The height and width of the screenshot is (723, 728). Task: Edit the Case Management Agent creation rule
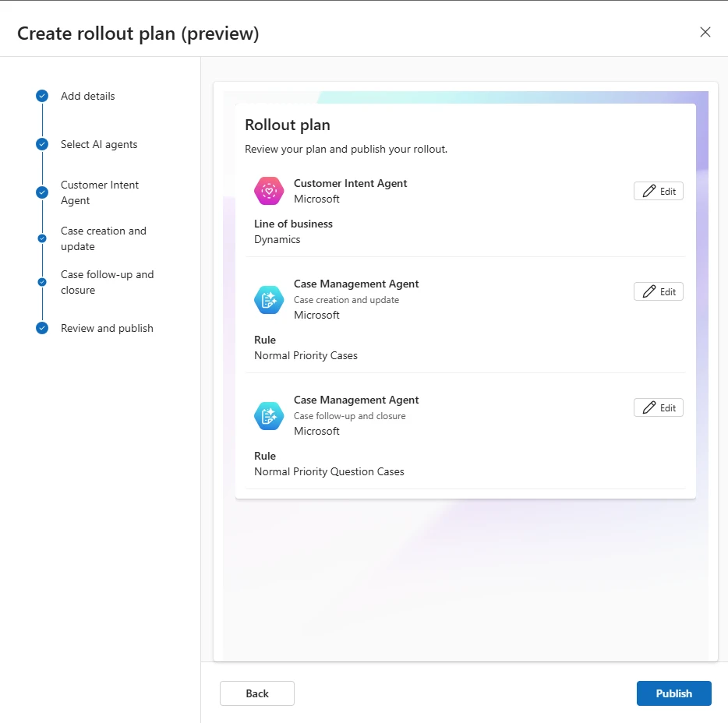(658, 291)
